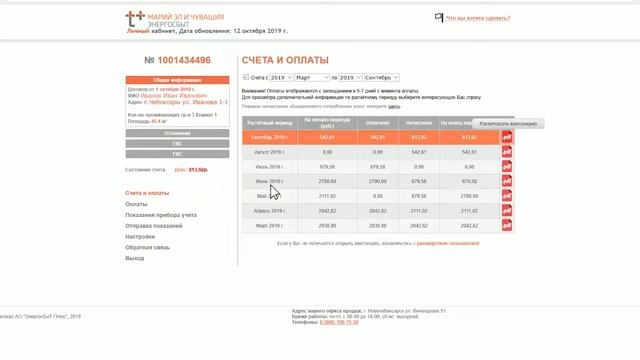The height and width of the screenshot is (360, 640).
Task: Select the 'Отопление' gray tab
Action: [177, 133]
